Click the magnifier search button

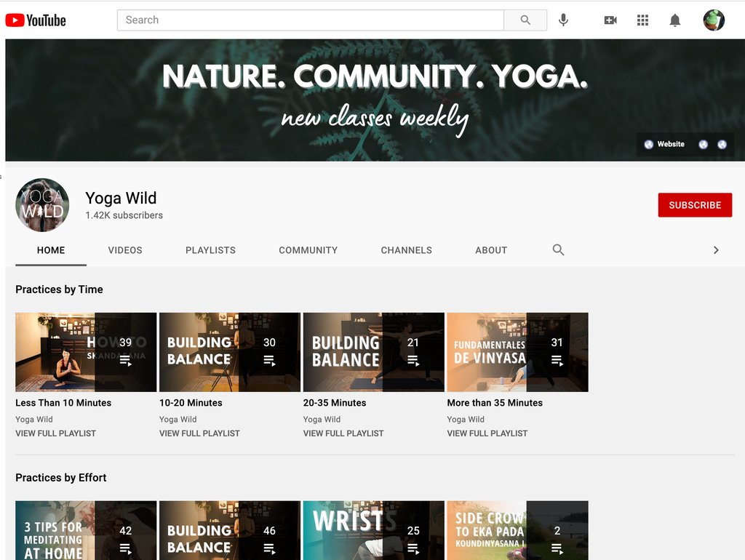tap(525, 20)
